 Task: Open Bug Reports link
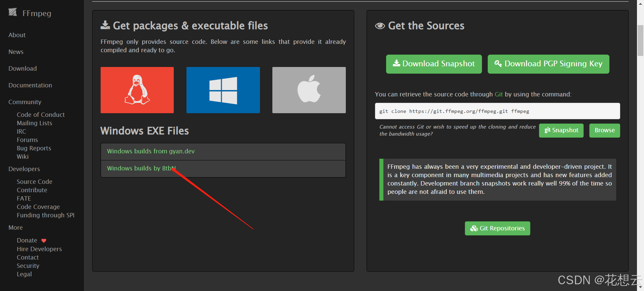34,148
